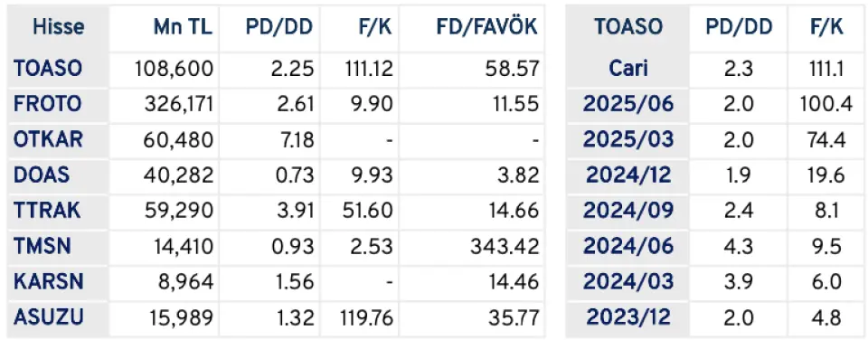Click the FD/FAVÖK column header

point(487,27)
